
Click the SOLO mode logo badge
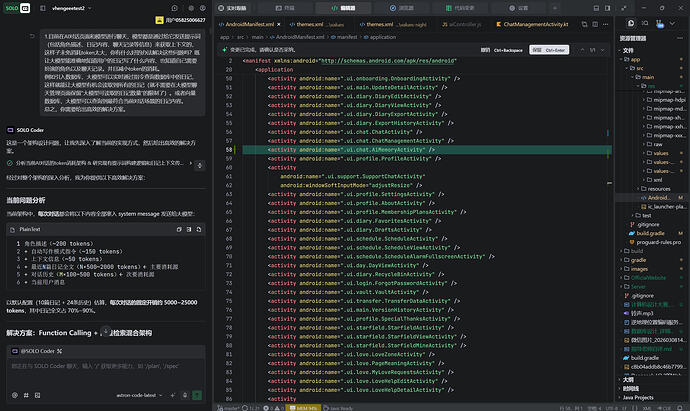[17, 8]
